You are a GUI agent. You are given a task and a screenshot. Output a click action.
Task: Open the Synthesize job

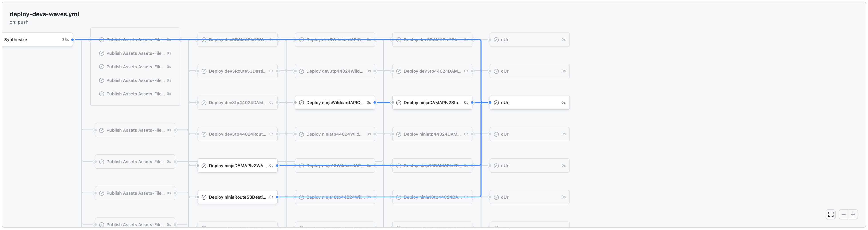pyautogui.click(x=16, y=40)
